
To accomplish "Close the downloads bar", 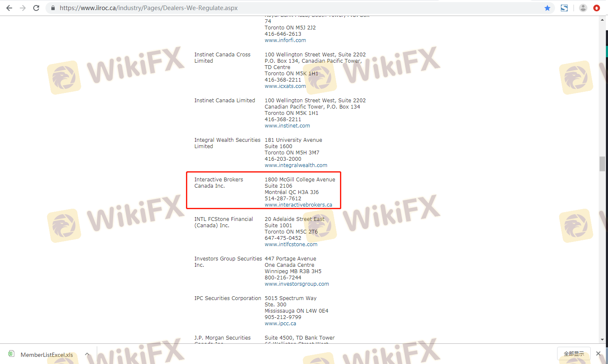I will (x=598, y=354).
